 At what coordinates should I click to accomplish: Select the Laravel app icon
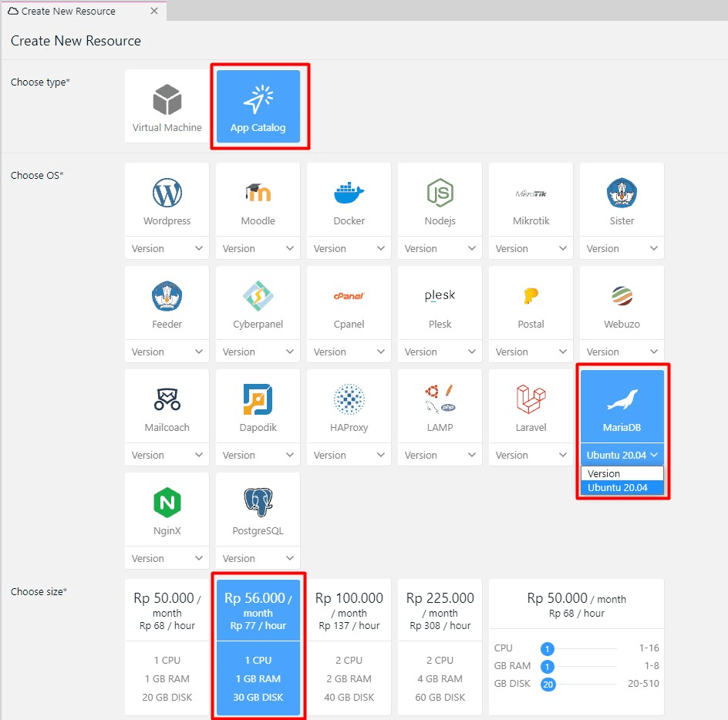(x=531, y=399)
